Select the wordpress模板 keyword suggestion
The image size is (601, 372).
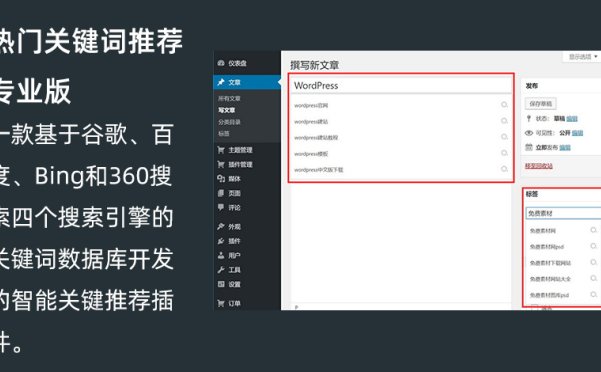coord(311,154)
